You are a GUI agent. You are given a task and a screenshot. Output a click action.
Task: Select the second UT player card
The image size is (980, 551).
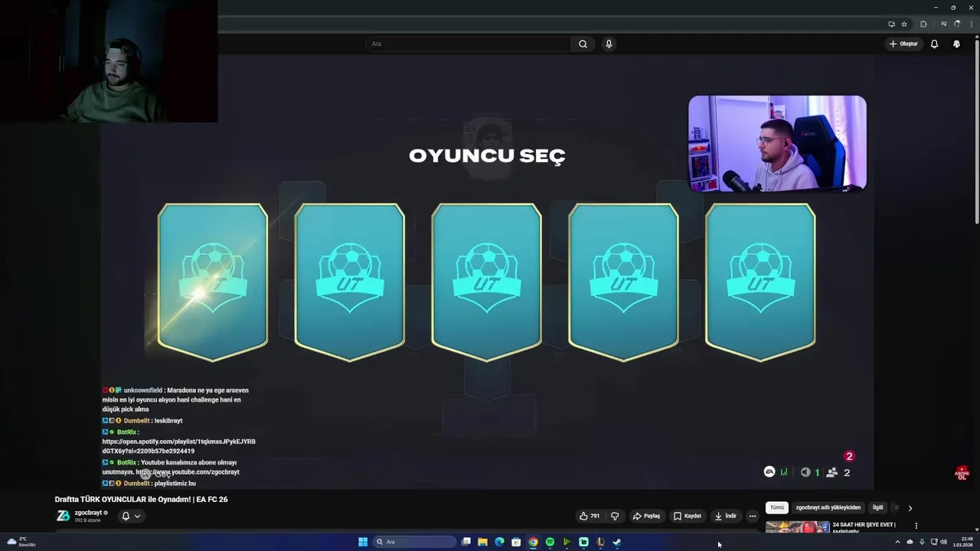[350, 282]
